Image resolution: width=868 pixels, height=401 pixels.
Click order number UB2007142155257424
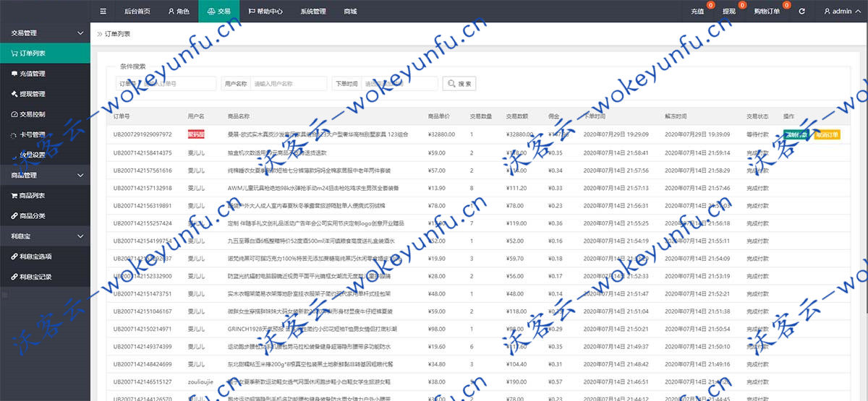[142, 223]
